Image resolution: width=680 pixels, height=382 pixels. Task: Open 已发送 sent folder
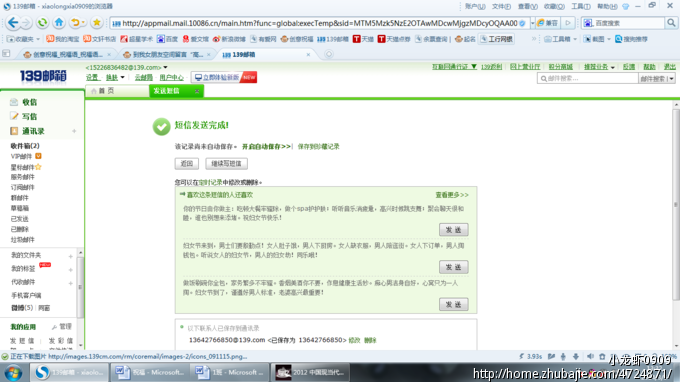coord(20,219)
